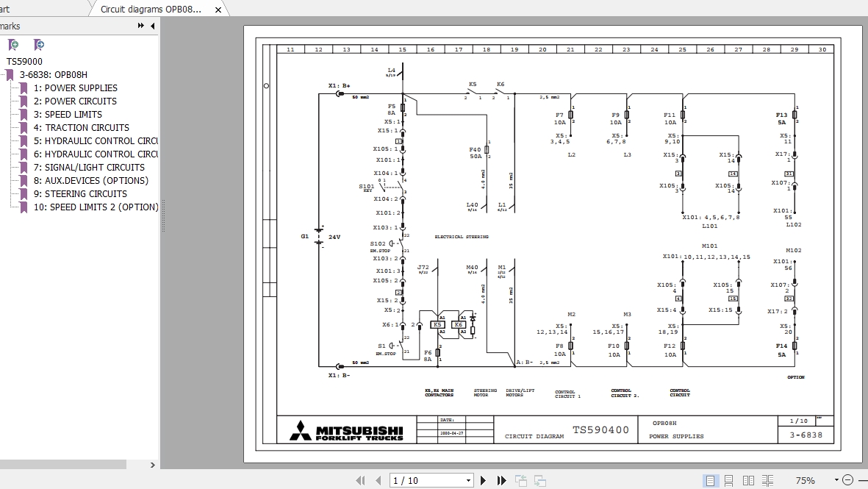The image size is (868, 489).
Task: Click the next page arrow icon
Action: 484,479
